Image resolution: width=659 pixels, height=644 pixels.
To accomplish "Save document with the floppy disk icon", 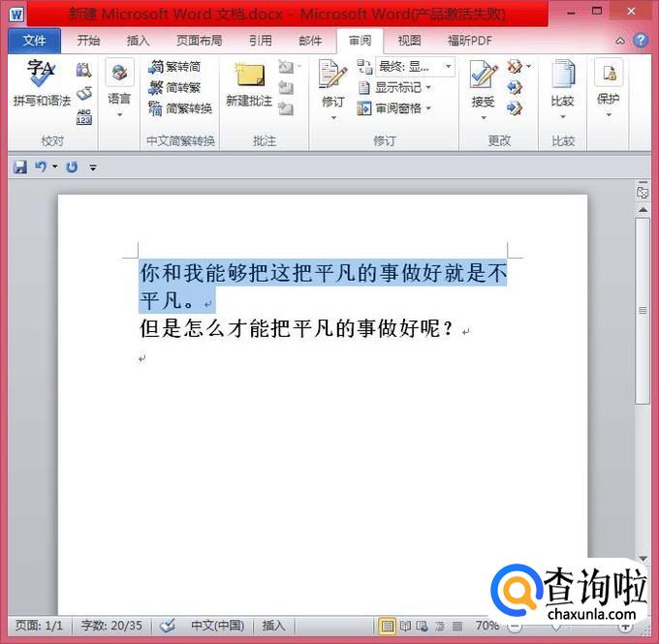I will pos(19,168).
